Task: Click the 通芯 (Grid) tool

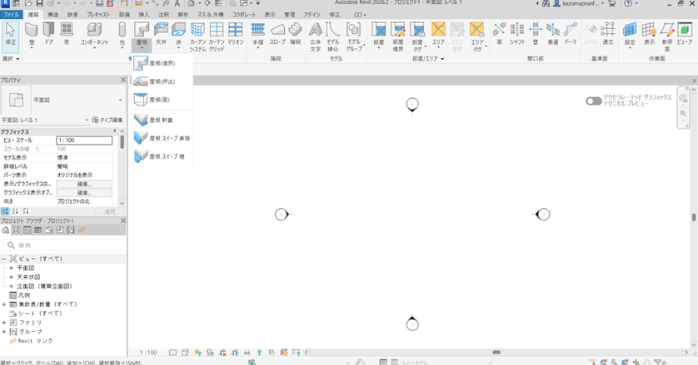Action: [x=608, y=34]
